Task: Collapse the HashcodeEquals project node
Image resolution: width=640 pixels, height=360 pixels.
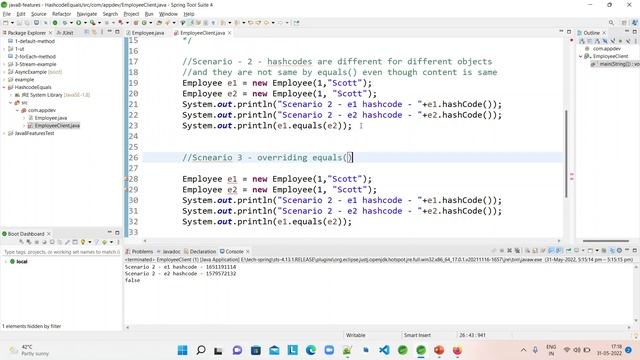Action: pos(4,87)
